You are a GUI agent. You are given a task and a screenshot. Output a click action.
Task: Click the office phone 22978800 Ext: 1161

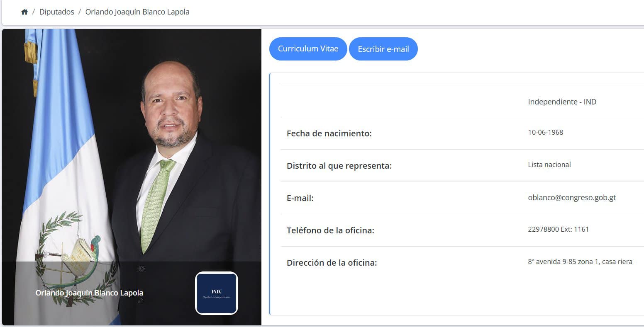pyautogui.click(x=558, y=229)
